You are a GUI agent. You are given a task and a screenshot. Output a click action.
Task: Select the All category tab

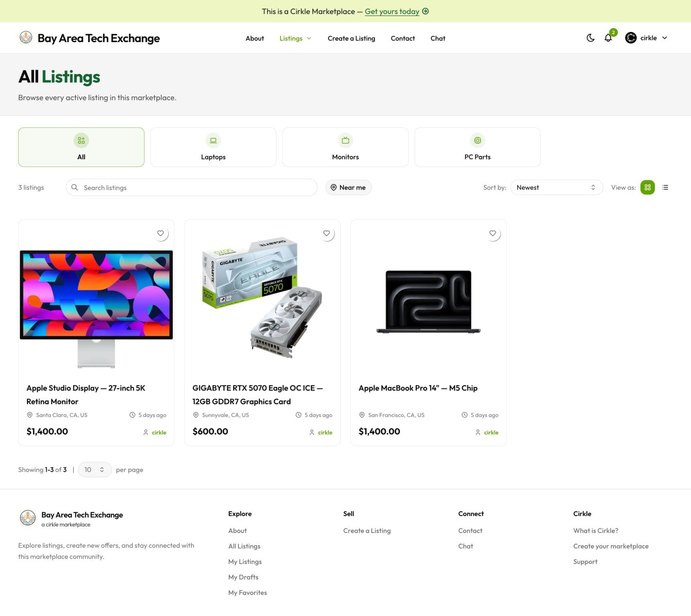[x=81, y=147]
